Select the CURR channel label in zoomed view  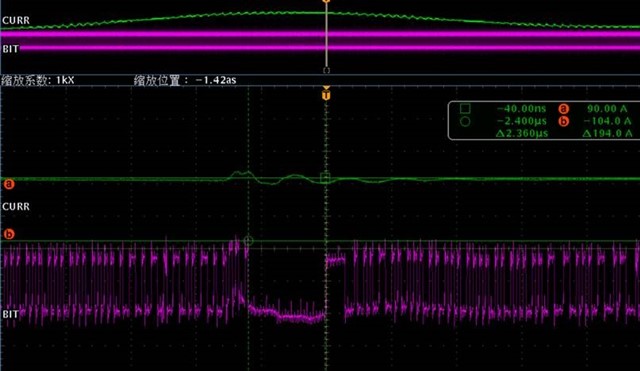tap(16, 207)
